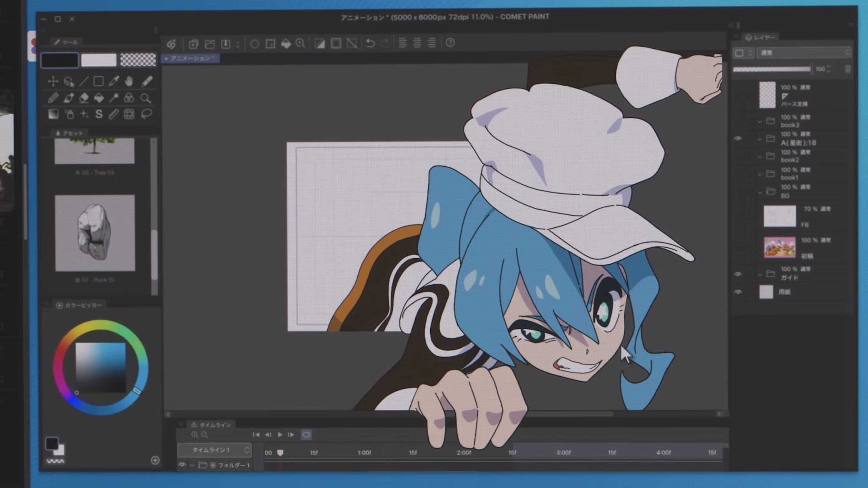Pick the transparent checkered color box in tool panel

pyautogui.click(x=138, y=60)
